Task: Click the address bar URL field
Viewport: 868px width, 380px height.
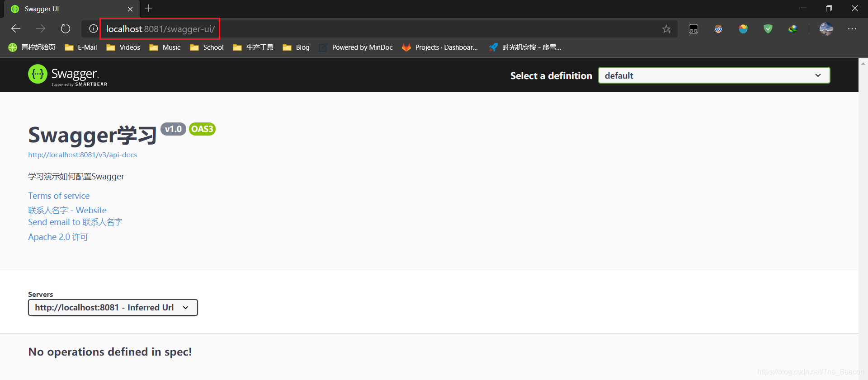Action: coord(380,29)
